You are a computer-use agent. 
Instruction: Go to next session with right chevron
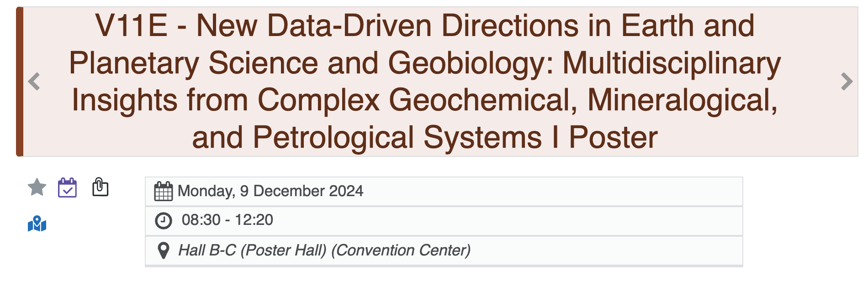[847, 82]
